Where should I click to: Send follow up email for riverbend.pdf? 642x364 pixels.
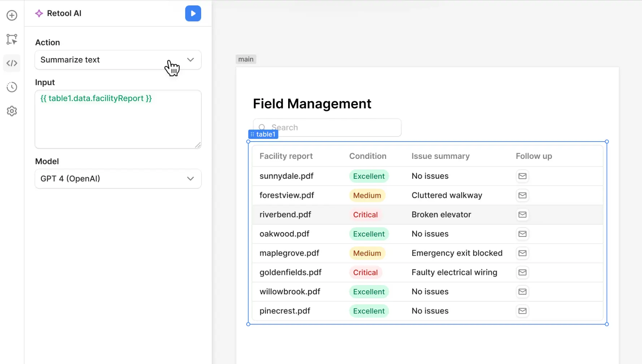click(522, 214)
